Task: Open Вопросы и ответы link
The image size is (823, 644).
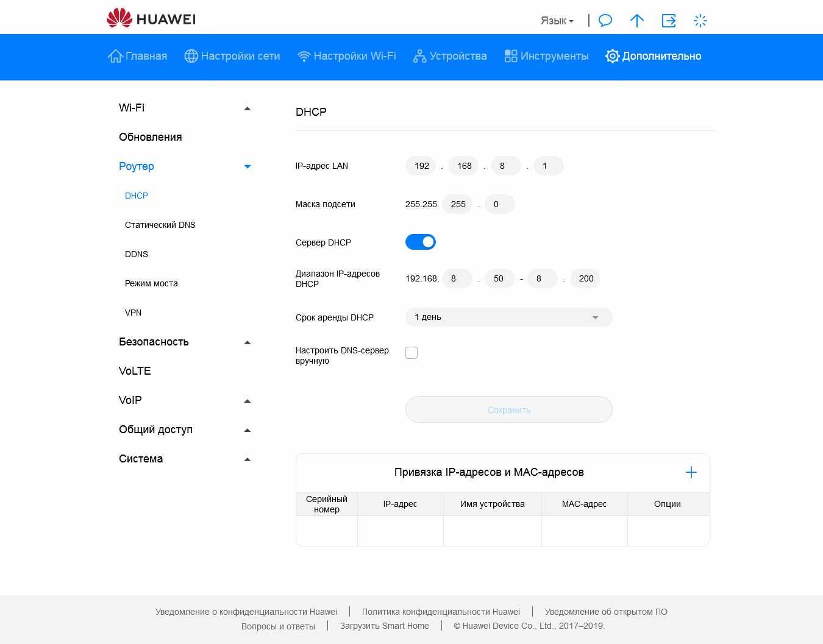Action: tap(278, 626)
